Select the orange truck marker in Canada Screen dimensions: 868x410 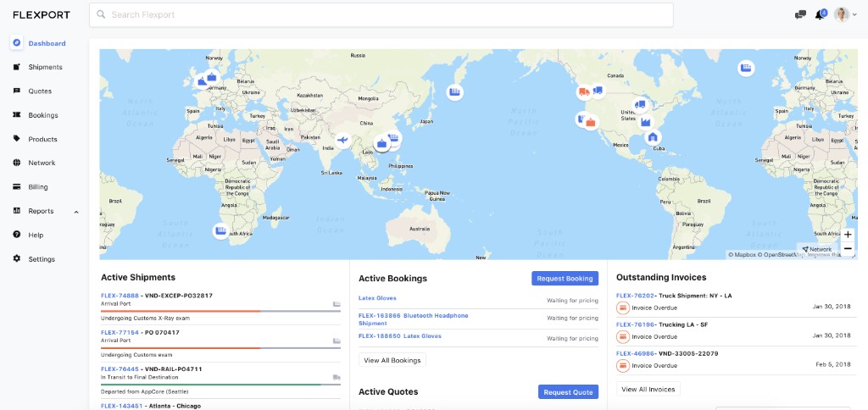583,91
